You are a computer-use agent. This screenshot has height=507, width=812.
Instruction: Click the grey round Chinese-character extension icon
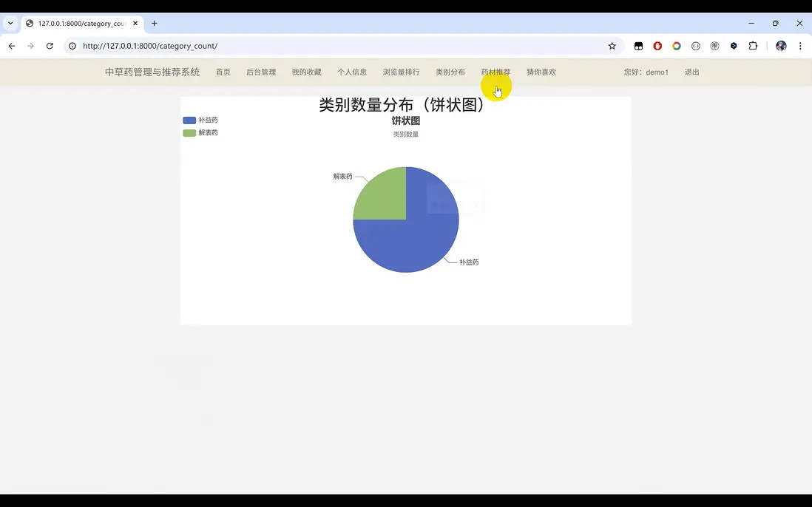tap(714, 46)
